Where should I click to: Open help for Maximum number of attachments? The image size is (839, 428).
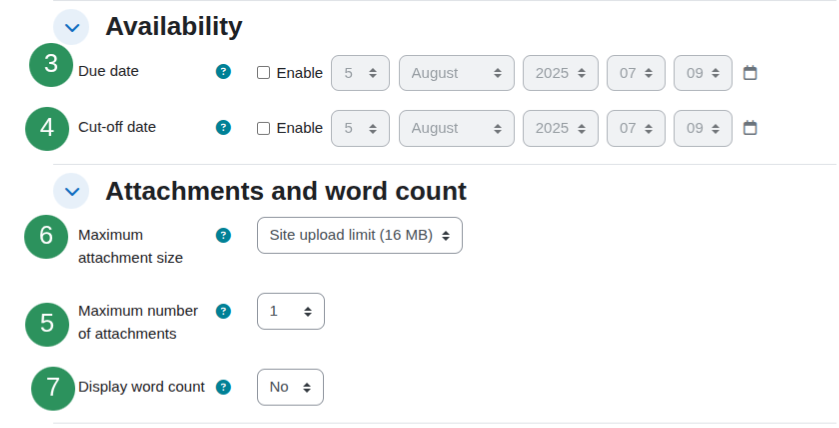223,311
